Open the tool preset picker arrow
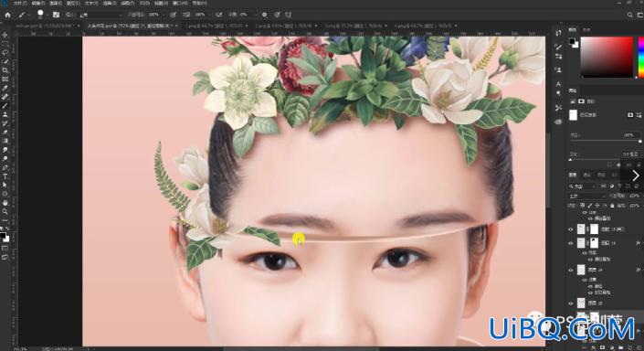The width and height of the screenshot is (644, 351). pyautogui.click(x=29, y=15)
